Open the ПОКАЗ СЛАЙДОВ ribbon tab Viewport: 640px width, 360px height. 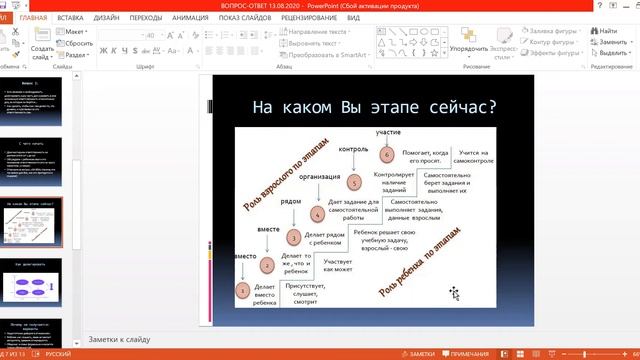(245, 18)
